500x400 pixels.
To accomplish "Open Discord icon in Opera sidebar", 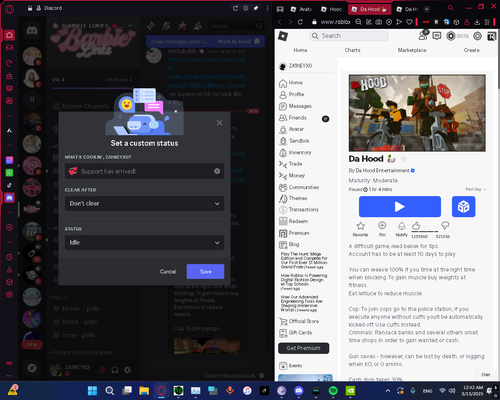I will click(9, 198).
